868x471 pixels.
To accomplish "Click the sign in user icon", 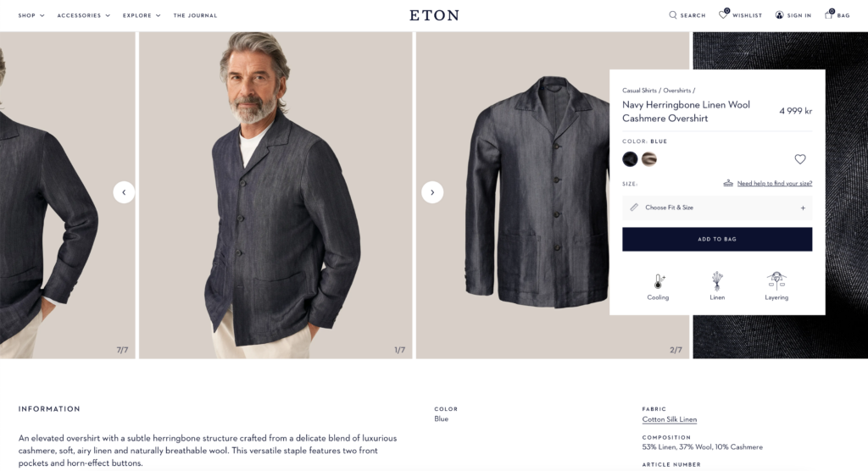I will coord(780,15).
